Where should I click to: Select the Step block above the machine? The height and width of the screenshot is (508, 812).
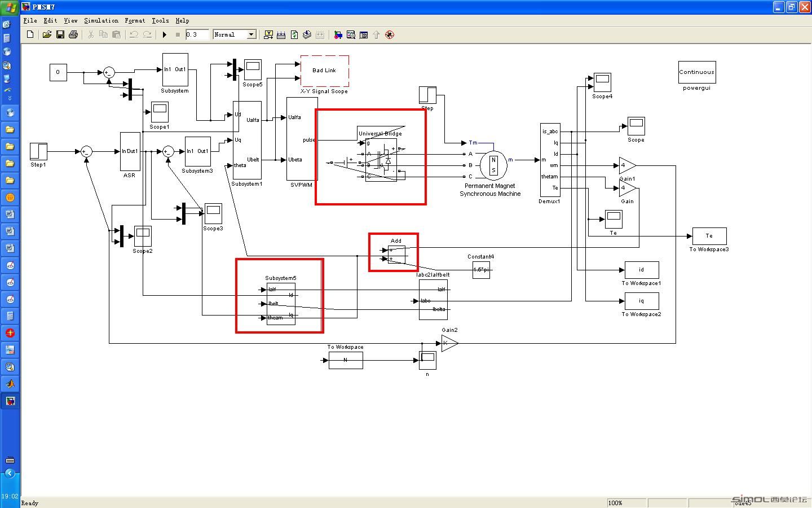point(427,95)
